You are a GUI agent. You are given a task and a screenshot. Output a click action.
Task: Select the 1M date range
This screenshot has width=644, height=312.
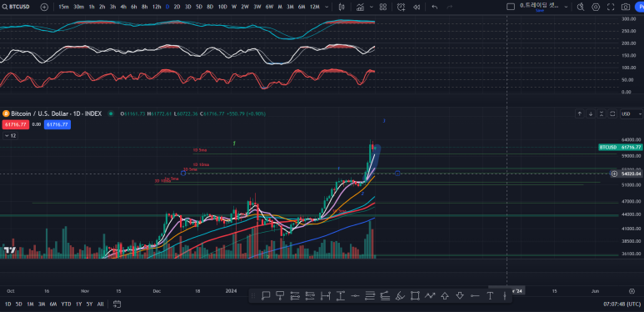tap(30, 304)
